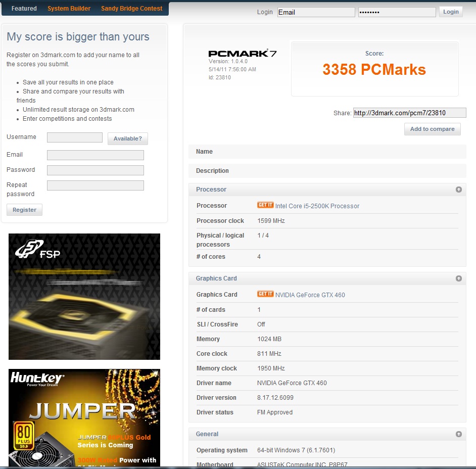Viewport: 476px width, 469px height.
Task: Click the 3358 PCMarks score
Action: tap(374, 70)
